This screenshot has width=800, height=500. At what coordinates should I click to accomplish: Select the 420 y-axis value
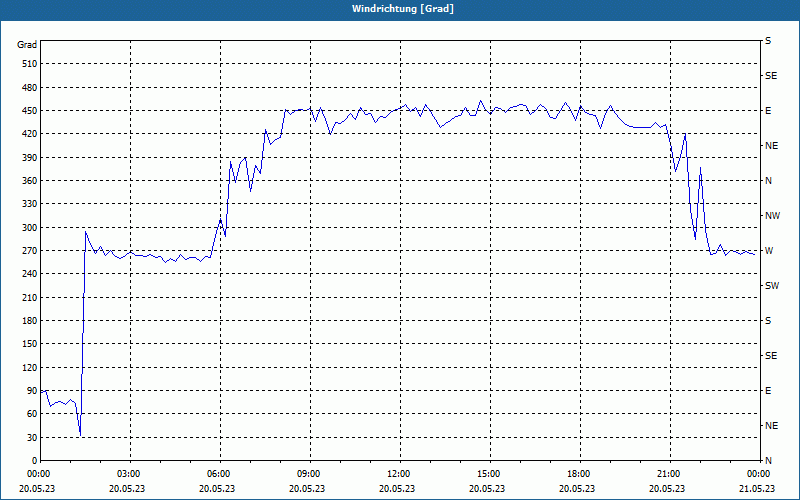[30, 134]
